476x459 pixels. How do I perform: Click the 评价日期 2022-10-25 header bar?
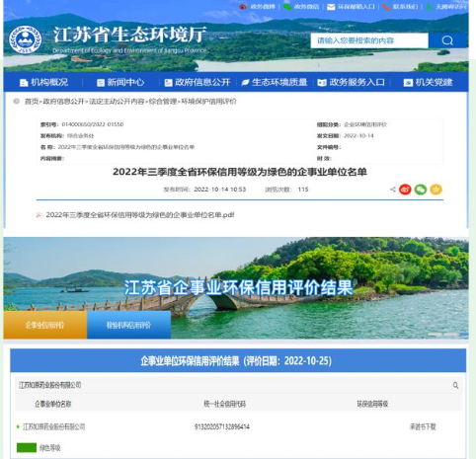pos(238,360)
